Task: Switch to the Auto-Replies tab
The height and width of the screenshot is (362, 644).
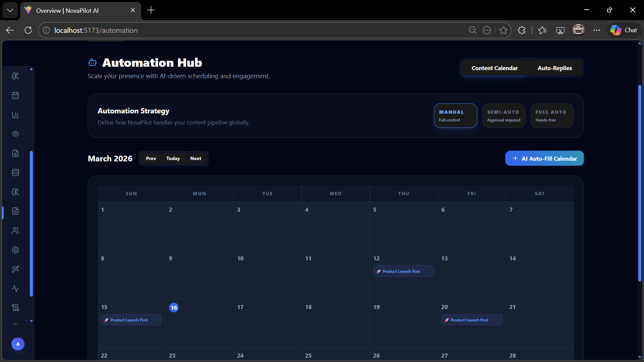Action: click(x=555, y=68)
